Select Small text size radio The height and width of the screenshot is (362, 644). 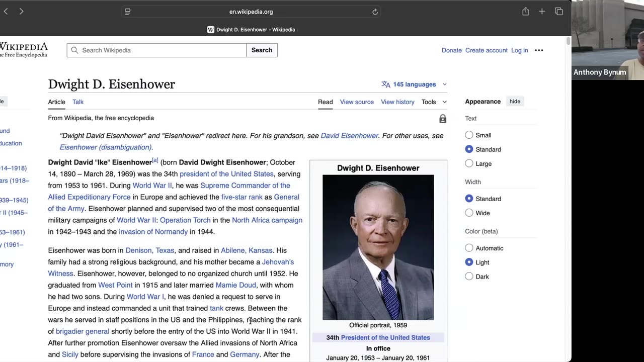(x=469, y=135)
